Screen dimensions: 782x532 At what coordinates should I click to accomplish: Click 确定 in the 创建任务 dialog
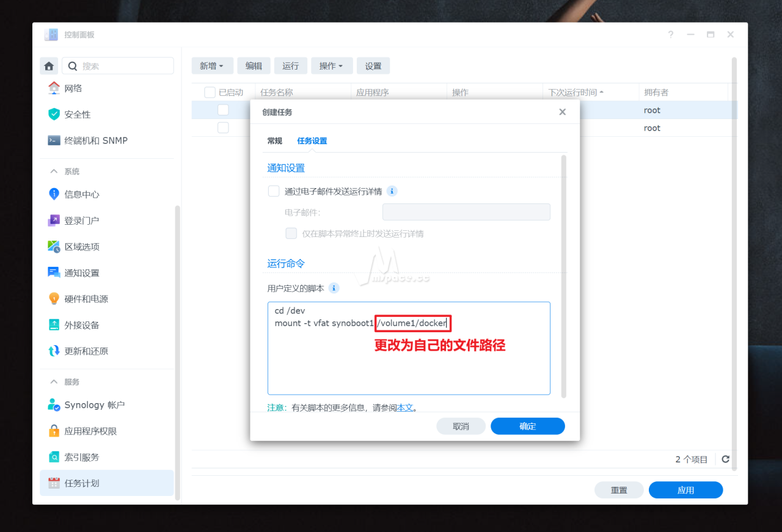[x=528, y=426]
